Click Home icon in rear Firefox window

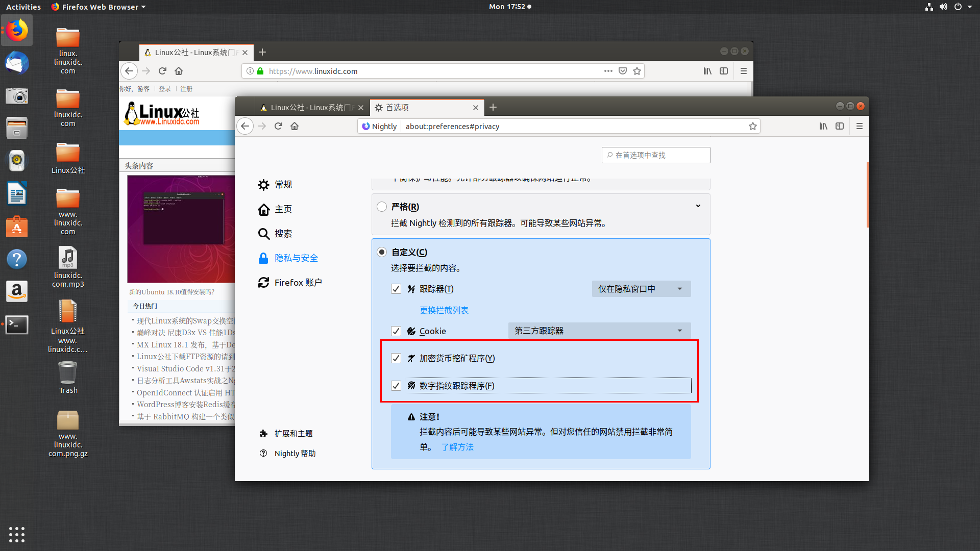pyautogui.click(x=179, y=71)
